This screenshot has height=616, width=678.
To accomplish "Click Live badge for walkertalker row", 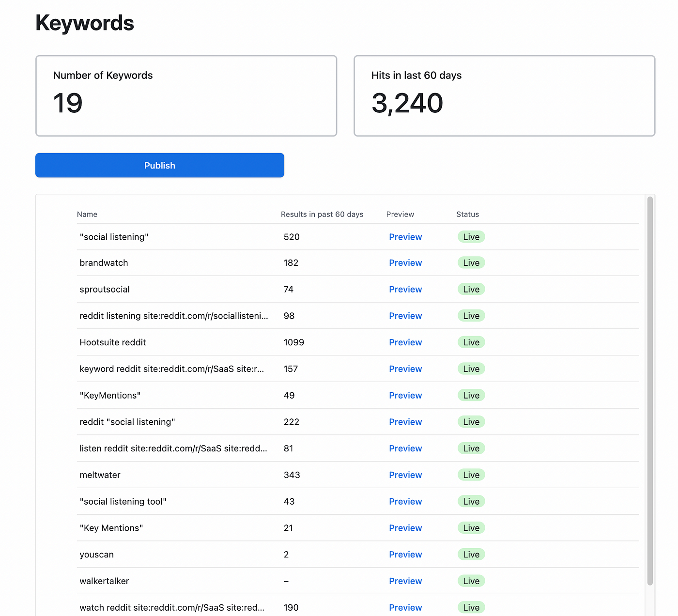I will [x=471, y=581].
